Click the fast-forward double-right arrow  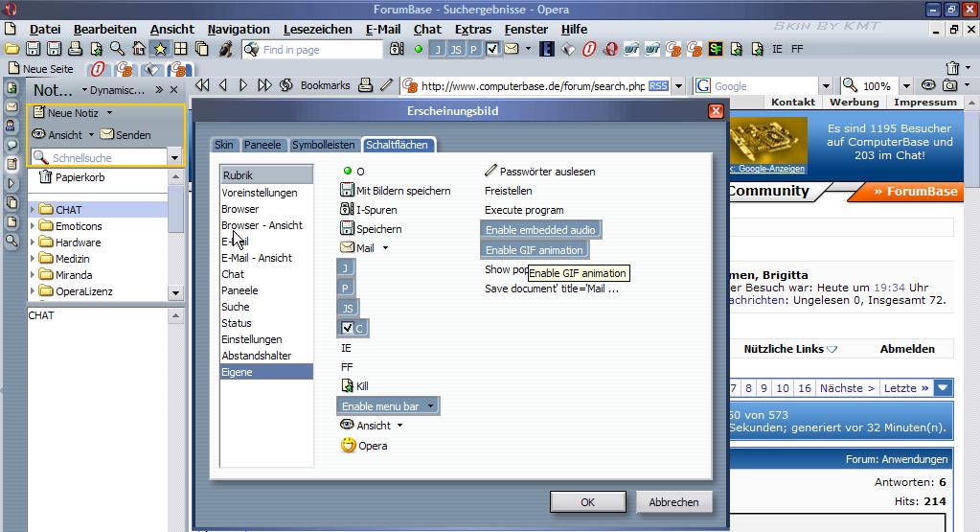pos(264,85)
